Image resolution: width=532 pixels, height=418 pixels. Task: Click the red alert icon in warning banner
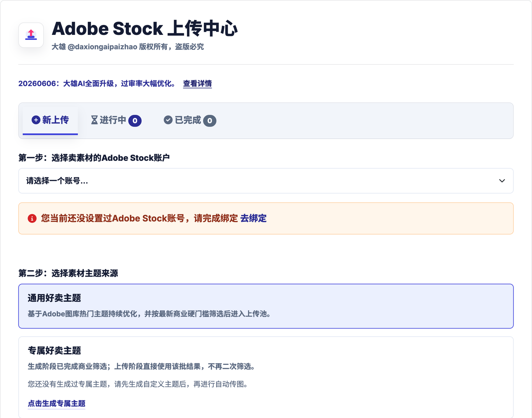click(32, 218)
